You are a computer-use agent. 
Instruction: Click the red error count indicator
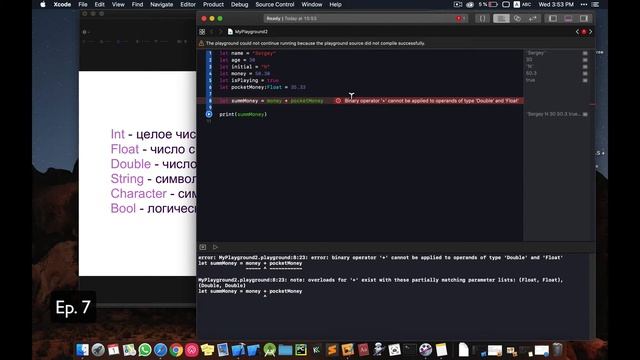coord(460,18)
